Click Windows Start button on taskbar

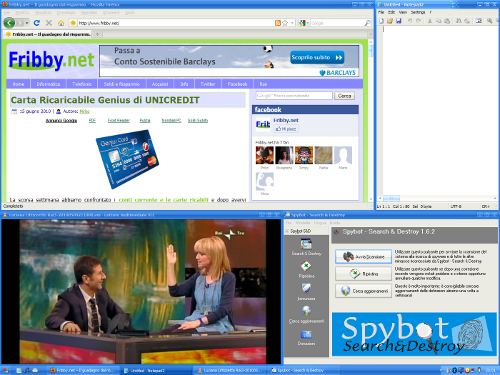tap(6, 370)
